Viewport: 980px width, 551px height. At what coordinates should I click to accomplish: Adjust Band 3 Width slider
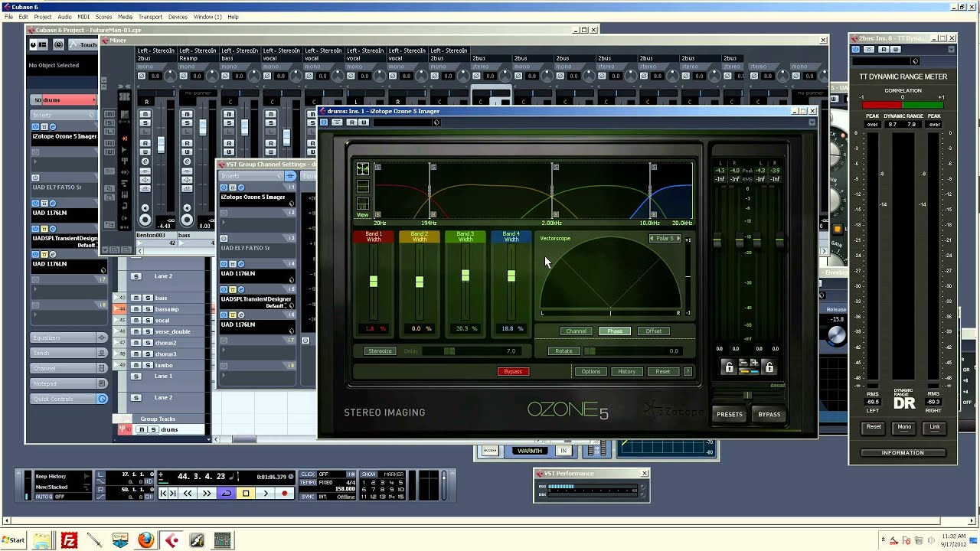pos(465,275)
